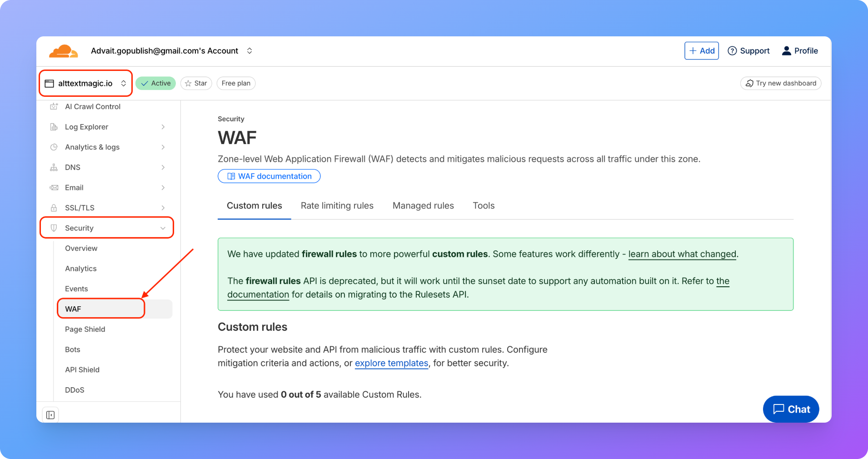Click the Try new dashboard button
868x459 pixels.
tap(780, 83)
